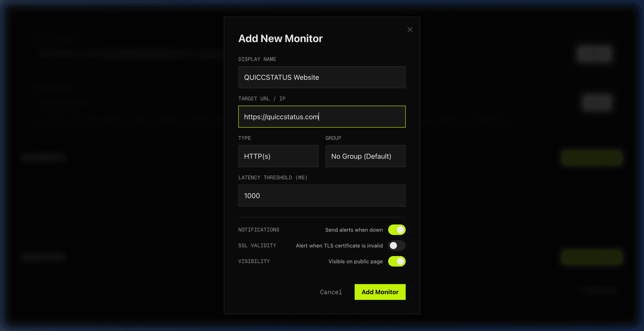Click the 'Send alerts when down' text
Screen dimensions: 644x331
tap(354, 230)
